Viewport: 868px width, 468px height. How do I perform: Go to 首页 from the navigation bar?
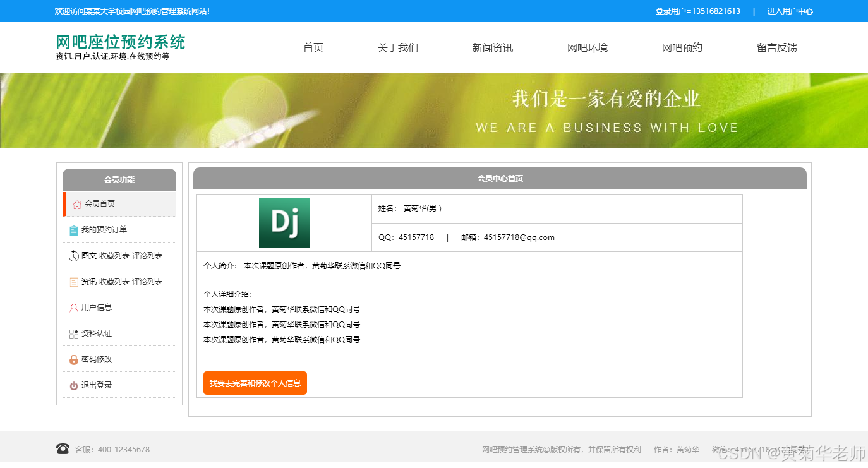(313, 47)
